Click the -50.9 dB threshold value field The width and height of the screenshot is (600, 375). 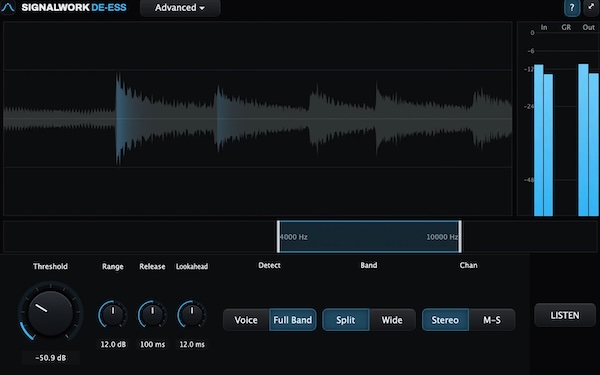tap(51, 358)
